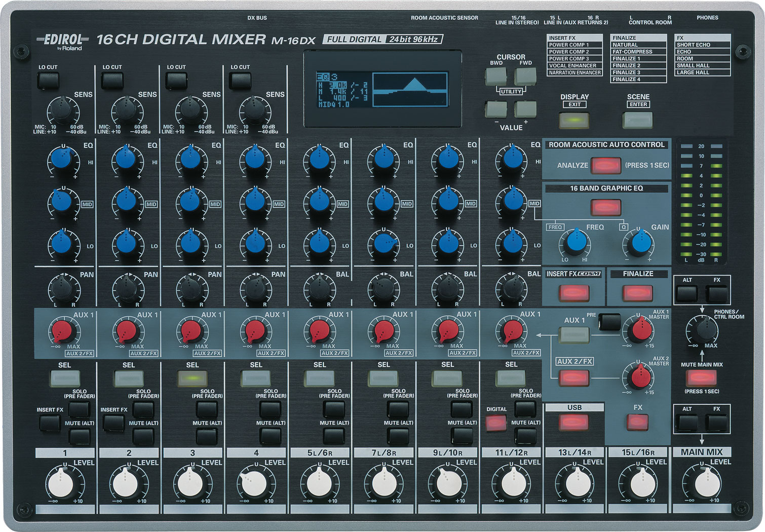Enable the FINALIZE button

point(637,293)
